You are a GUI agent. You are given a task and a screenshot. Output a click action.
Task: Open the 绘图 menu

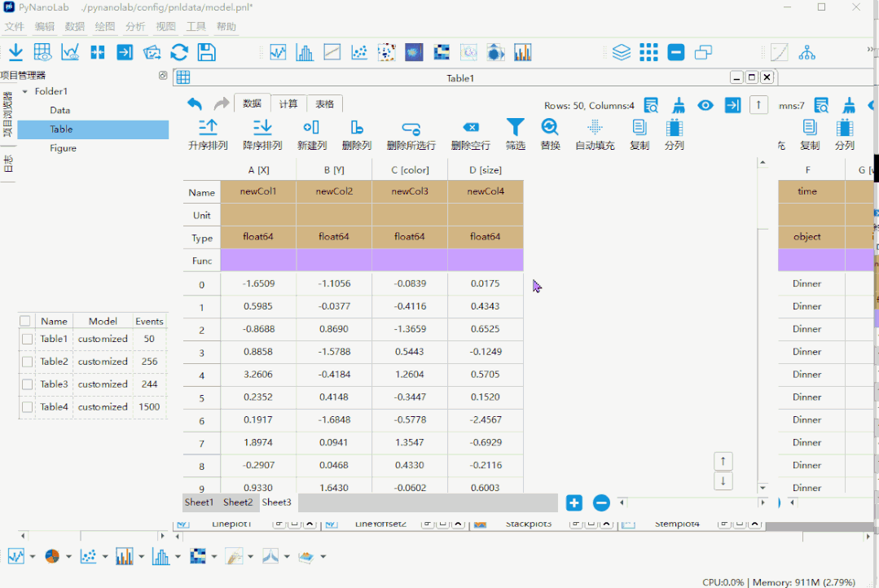tap(105, 26)
